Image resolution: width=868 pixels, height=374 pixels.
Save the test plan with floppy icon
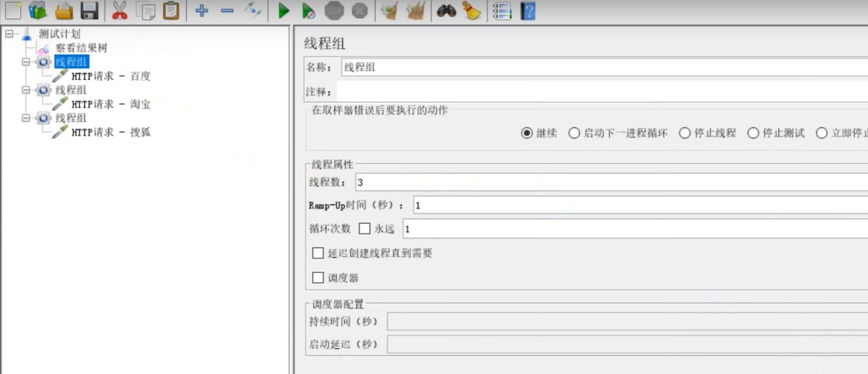coord(89,10)
